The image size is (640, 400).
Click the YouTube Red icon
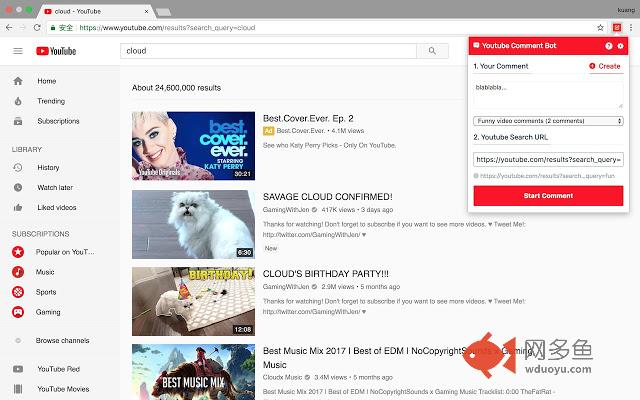click(18, 369)
